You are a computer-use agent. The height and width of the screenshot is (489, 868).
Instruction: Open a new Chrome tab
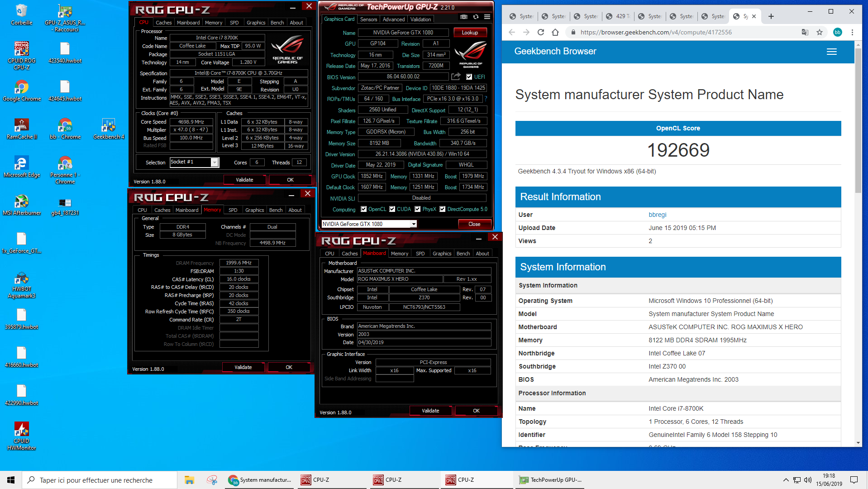coord(771,16)
